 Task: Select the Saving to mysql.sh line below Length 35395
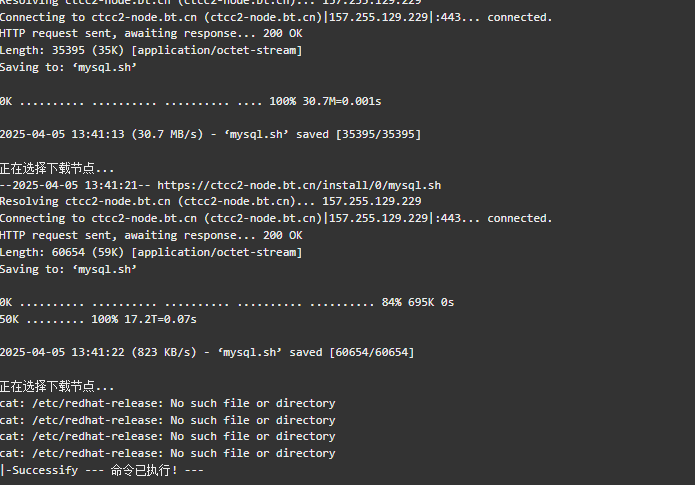coord(69,67)
